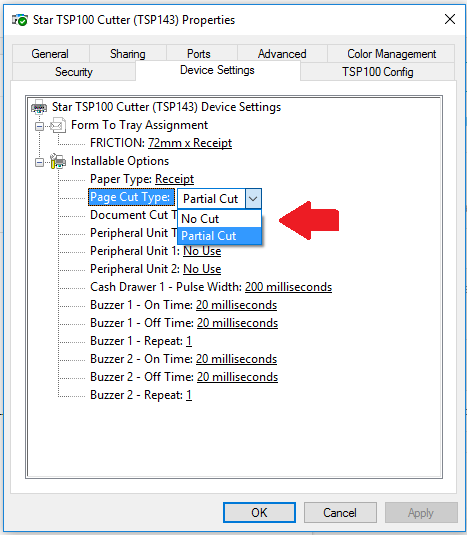Click the Cancel button
Viewport: 467px width, 535px height.
[340, 512]
